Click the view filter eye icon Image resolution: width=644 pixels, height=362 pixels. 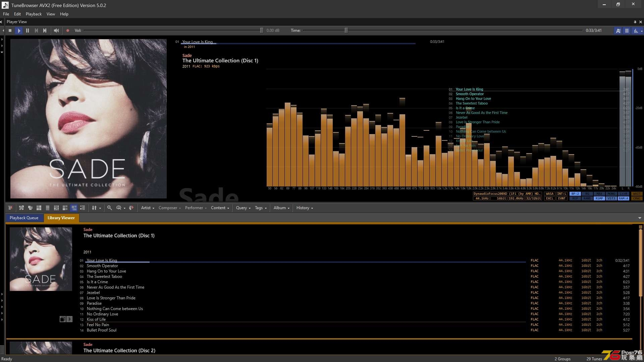click(x=119, y=208)
